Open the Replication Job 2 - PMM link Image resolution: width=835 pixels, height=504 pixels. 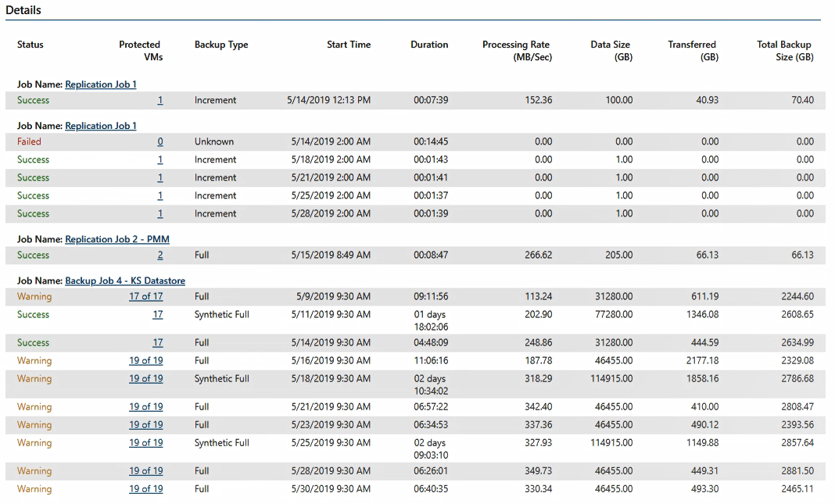(x=117, y=240)
